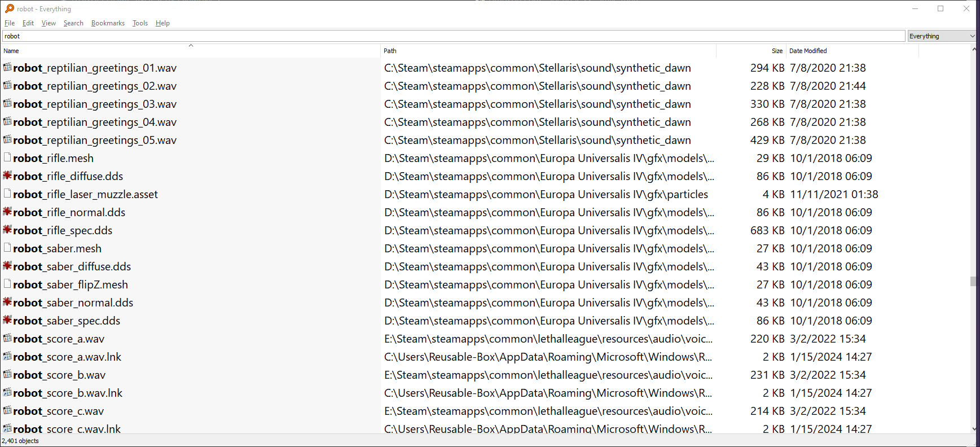Click the red icon of robot_saber_spec.dds
Screen dimensions: 980x447
coord(7,320)
